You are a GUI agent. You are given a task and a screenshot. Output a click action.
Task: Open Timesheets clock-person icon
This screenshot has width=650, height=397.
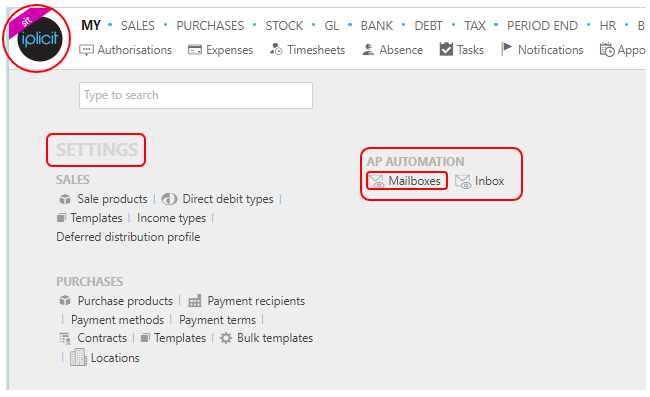pyautogui.click(x=276, y=49)
